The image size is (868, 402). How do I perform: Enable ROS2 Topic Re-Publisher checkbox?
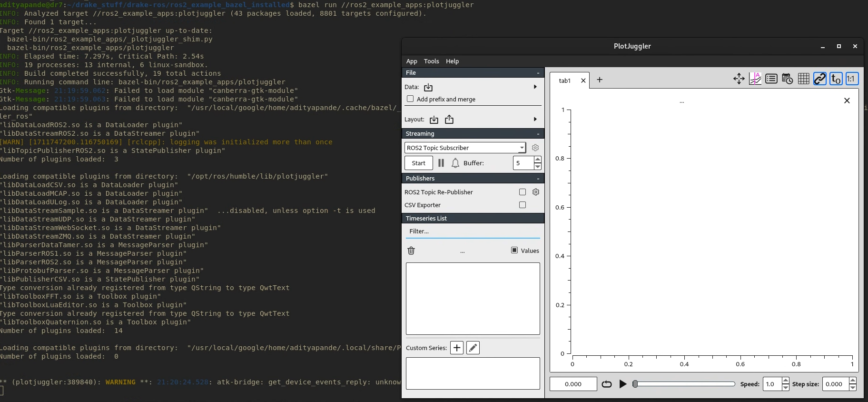tap(523, 192)
